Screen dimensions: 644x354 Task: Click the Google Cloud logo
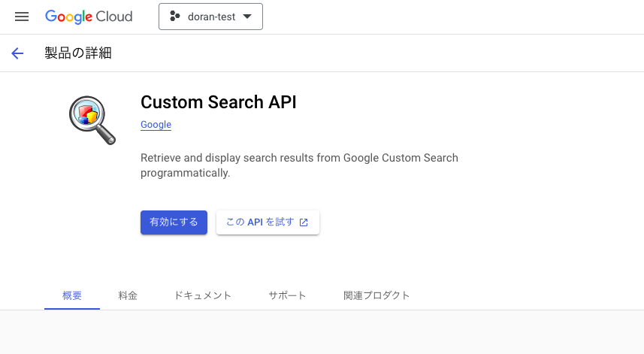pyautogui.click(x=89, y=17)
